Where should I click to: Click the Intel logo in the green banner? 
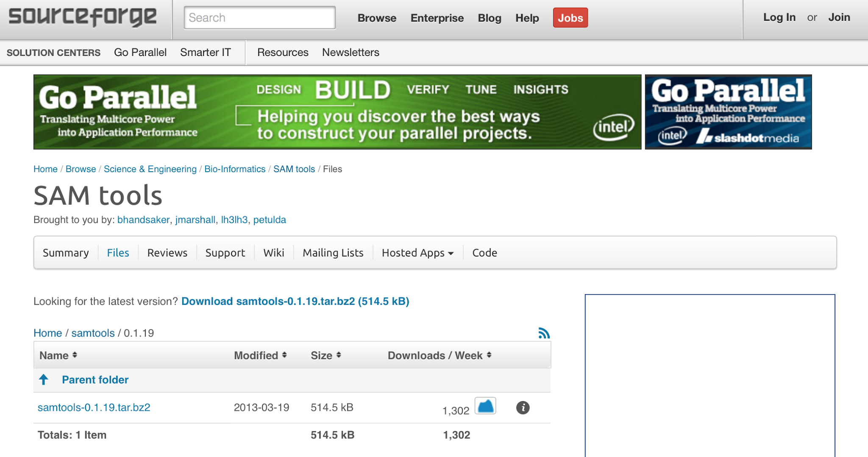click(614, 126)
